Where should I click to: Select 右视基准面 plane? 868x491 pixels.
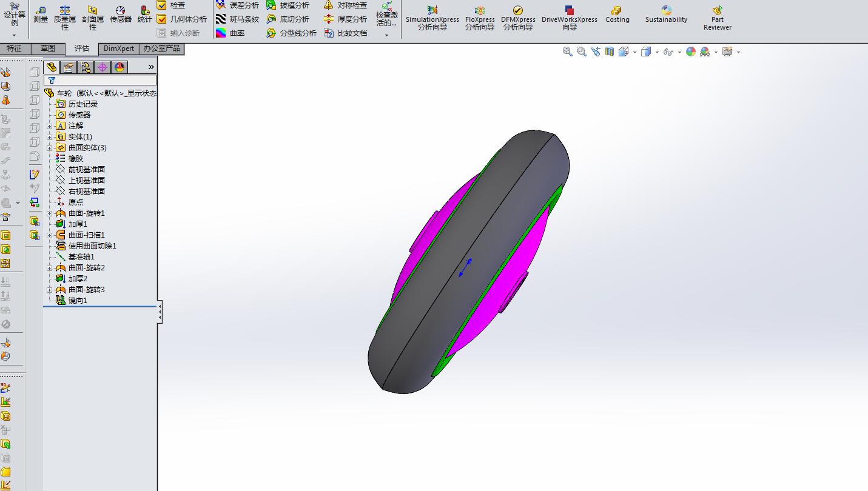[x=81, y=192]
